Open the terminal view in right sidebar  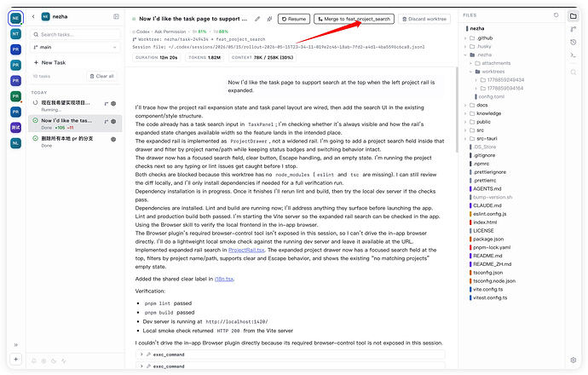click(x=573, y=55)
